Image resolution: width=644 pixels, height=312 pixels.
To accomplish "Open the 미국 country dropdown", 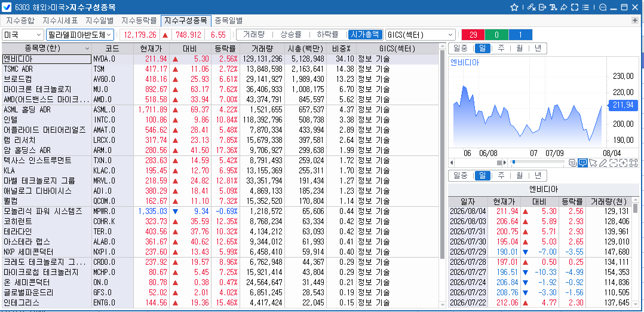I will tap(23, 35).
